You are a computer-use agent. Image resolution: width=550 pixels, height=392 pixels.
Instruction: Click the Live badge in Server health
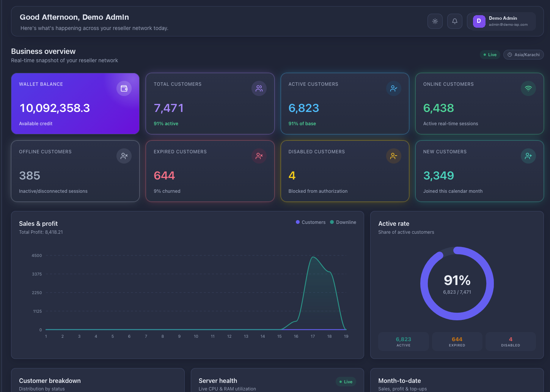tap(346, 382)
